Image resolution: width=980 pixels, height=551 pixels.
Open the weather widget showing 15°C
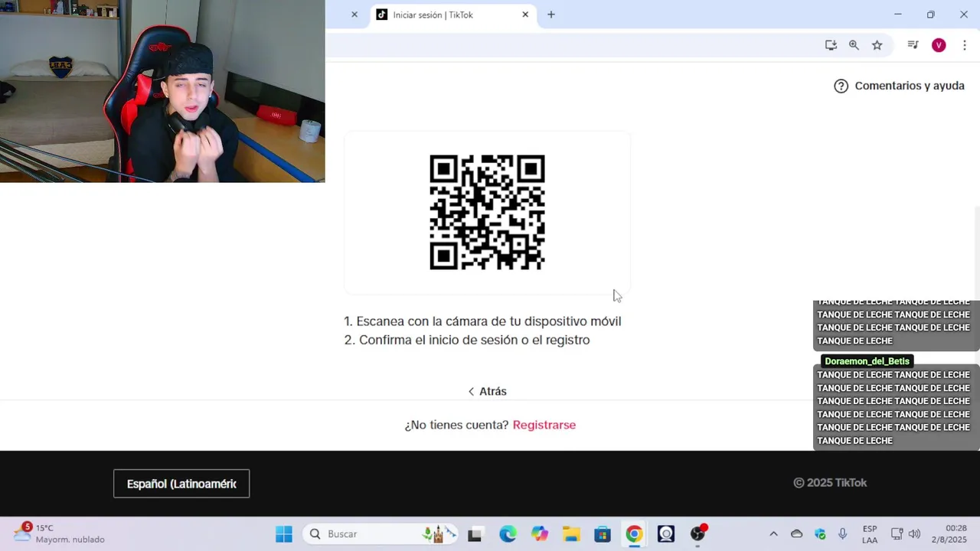click(x=60, y=533)
